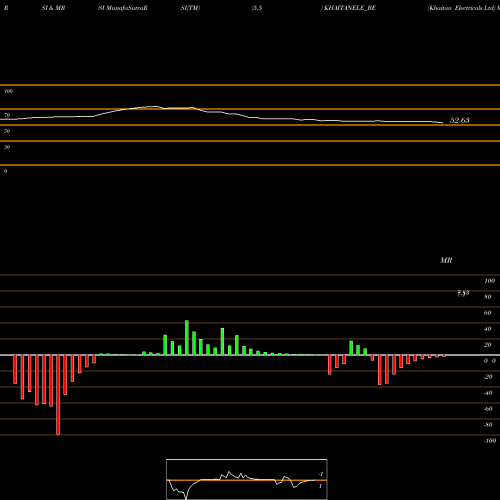Click the Khaitan Electricals Ltd title text
500x500 pixels.
[x=462, y=8]
